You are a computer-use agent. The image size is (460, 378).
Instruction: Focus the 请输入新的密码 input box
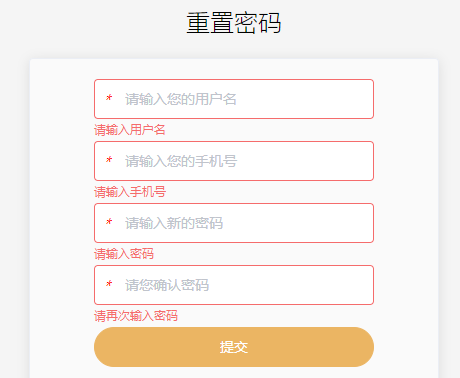point(234,223)
